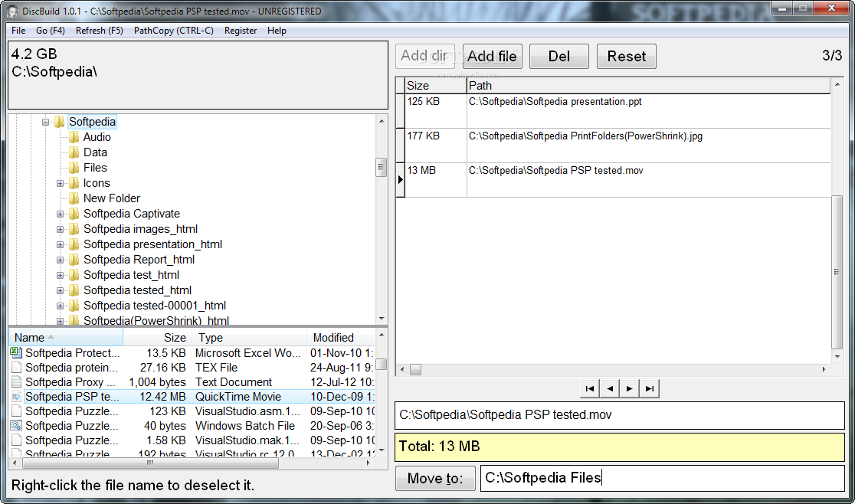Click the Softpedia root folder icon
Image resolution: width=855 pixels, height=504 pixels.
pos(60,122)
